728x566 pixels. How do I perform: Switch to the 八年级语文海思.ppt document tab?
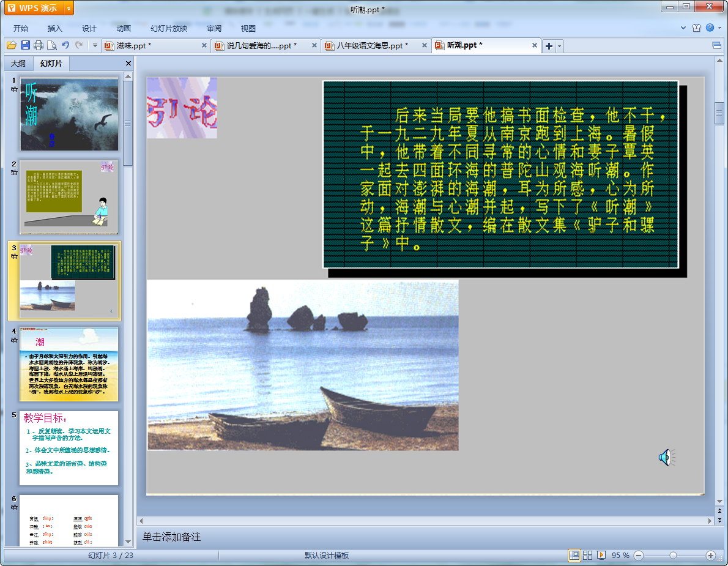[372, 46]
